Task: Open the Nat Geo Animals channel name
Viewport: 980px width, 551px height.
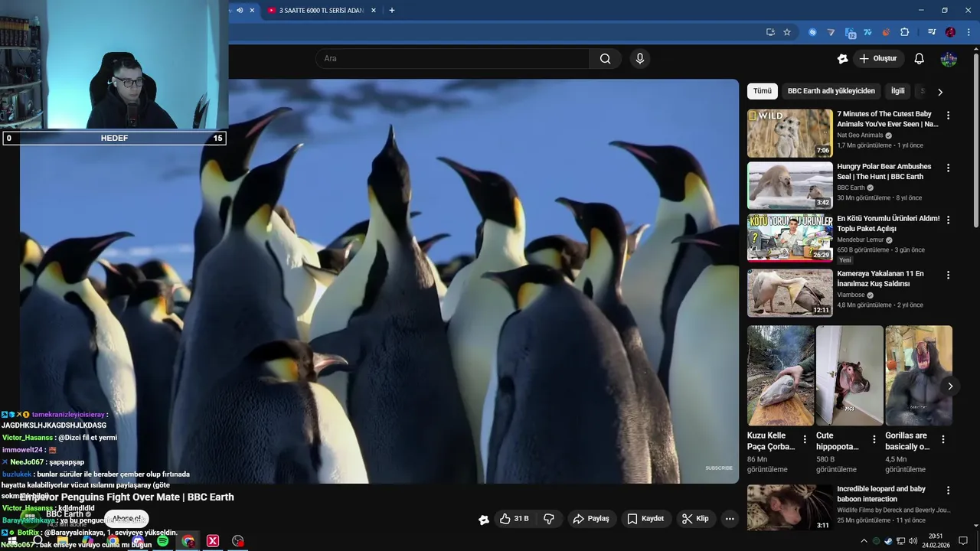Action: [860, 135]
